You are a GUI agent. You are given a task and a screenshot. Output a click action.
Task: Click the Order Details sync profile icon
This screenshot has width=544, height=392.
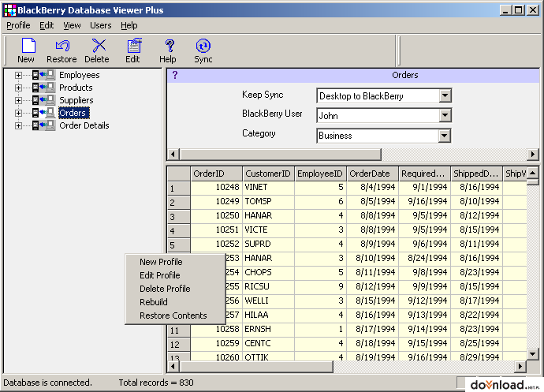[43, 125]
